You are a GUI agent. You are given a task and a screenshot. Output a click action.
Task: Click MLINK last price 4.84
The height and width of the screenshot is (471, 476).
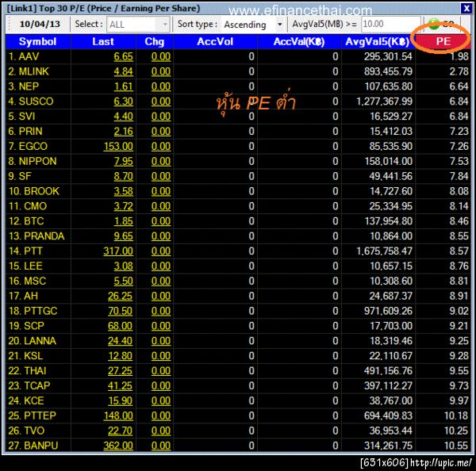(123, 71)
